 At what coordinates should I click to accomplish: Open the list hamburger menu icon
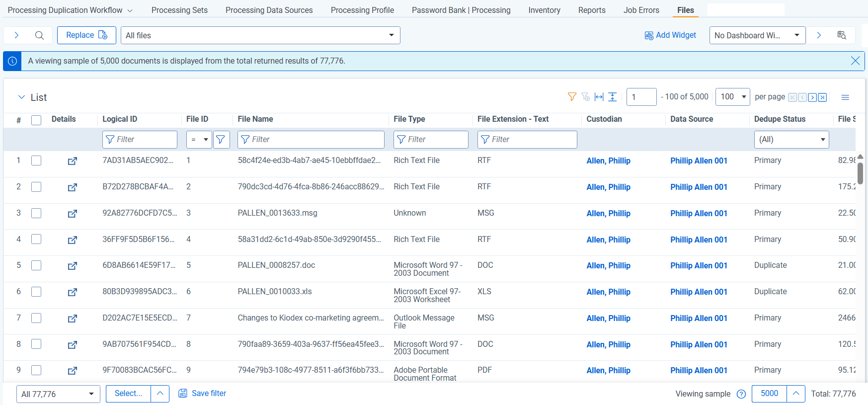pyautogui.click(x=845, y=97)
